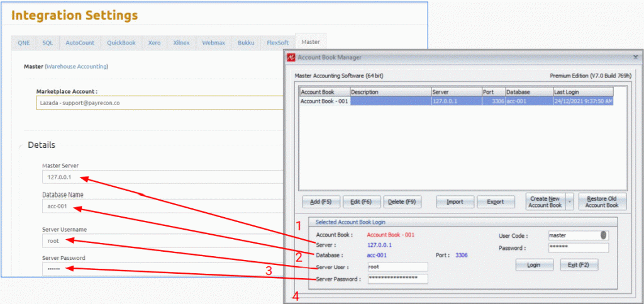Select the Account Book - 001 row

(x=457, y=101)
